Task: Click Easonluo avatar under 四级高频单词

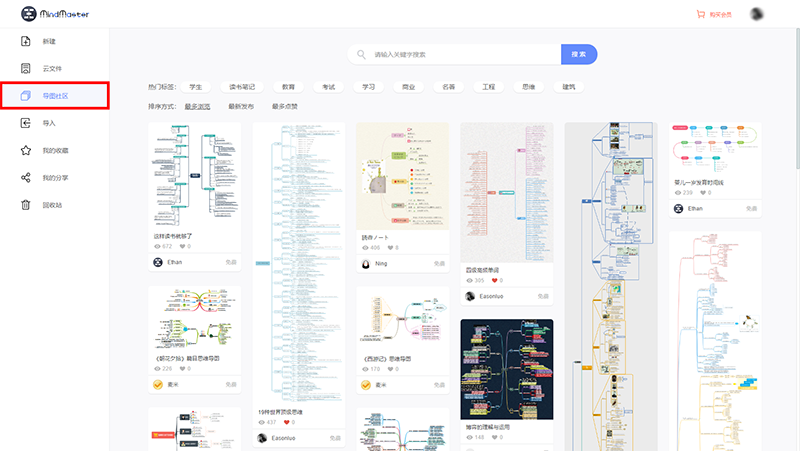Action: click(470, 296)
